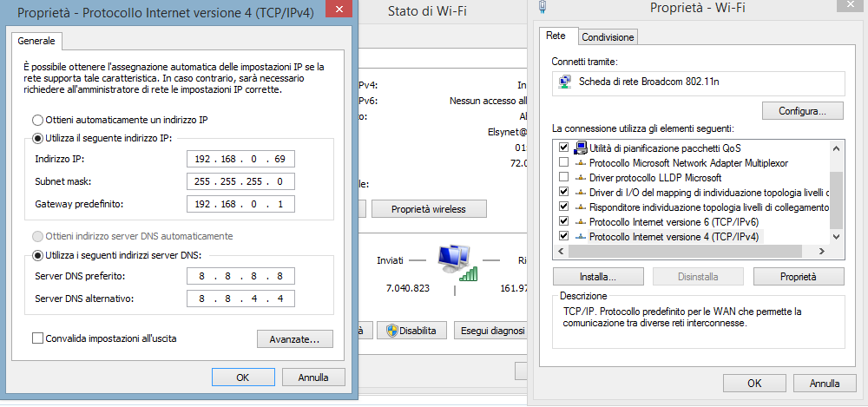The width and height of the screenshot is (868, 407).
Task: Click the TCP/IPv6 protocol icon in list
Action: coord(580,221)
